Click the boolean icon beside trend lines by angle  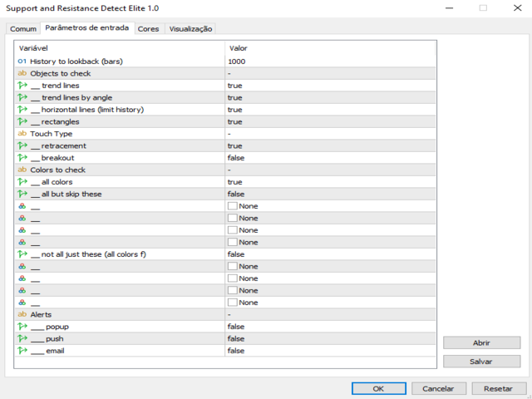click(x=22, y=98)
